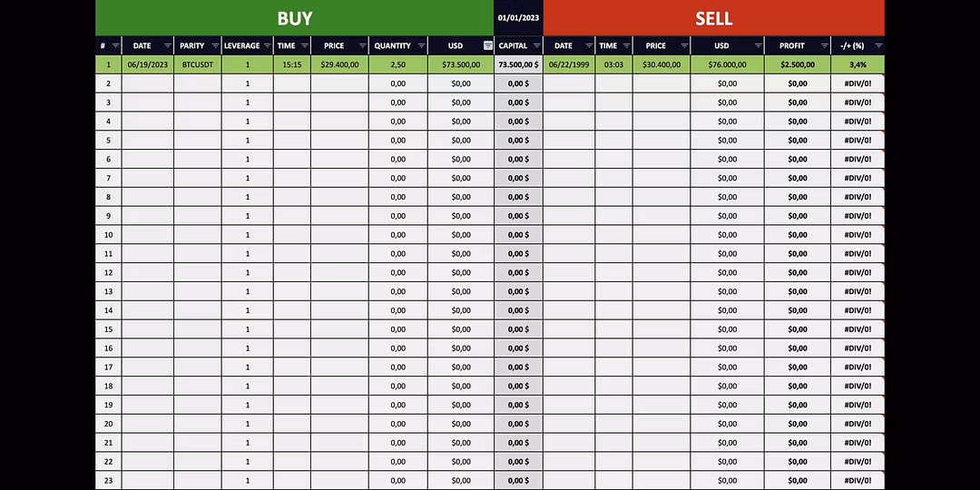The height and width of the screenshot is (490, 980).
Task: Click the 01/01/2023 date cell
Action: point(518,17)
